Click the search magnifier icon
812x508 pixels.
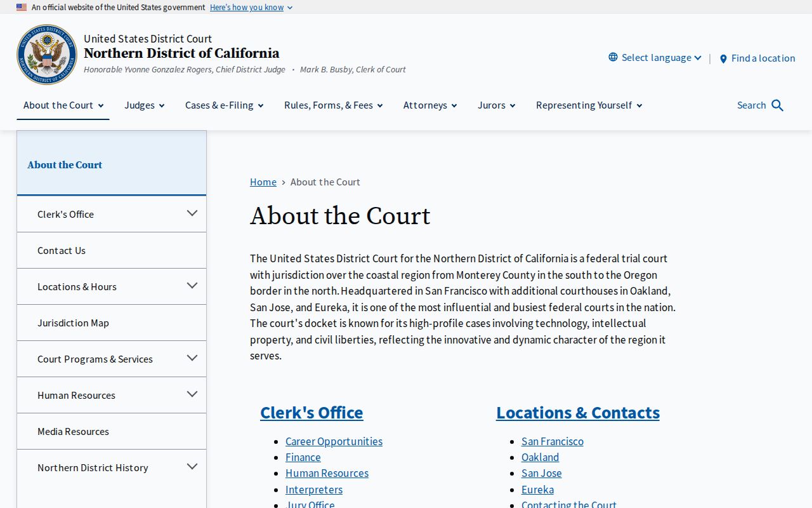(x=778, y=105)
